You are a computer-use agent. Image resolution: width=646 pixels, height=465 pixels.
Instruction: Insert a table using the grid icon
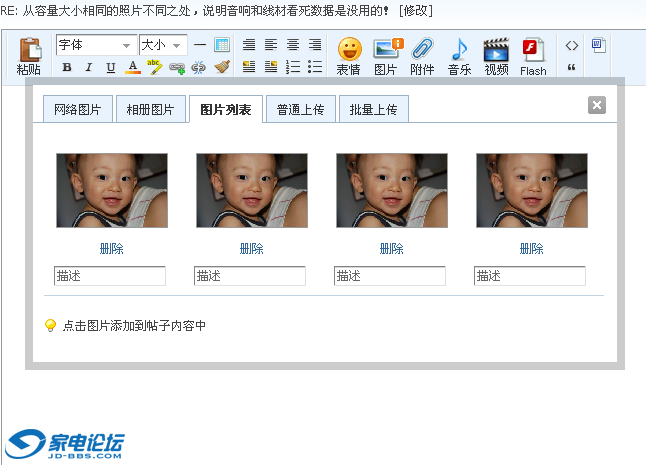[x=222, y=44]
